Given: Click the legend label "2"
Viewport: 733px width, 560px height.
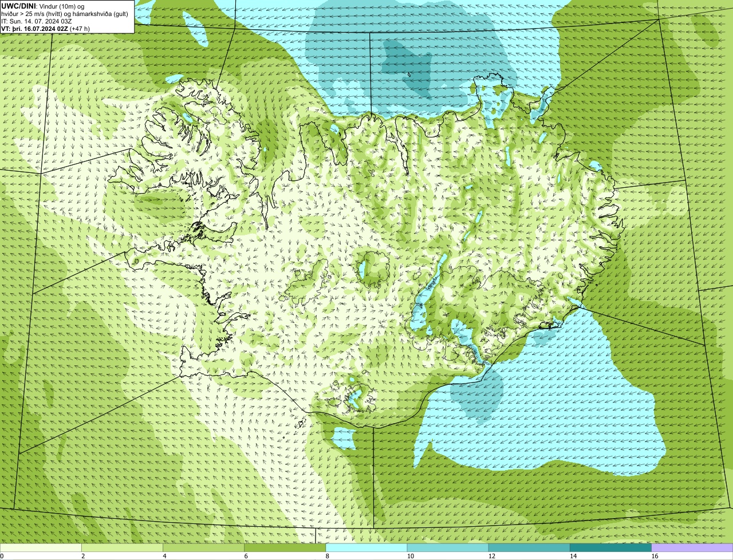Looking at the screenshot, I should (x=83, y=556).
